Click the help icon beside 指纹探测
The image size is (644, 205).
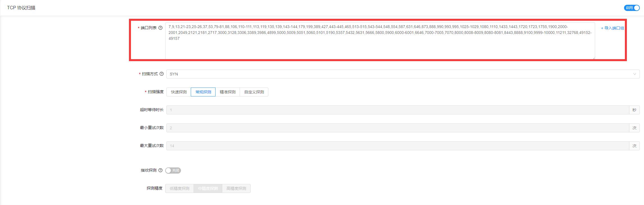pos(160,170)
